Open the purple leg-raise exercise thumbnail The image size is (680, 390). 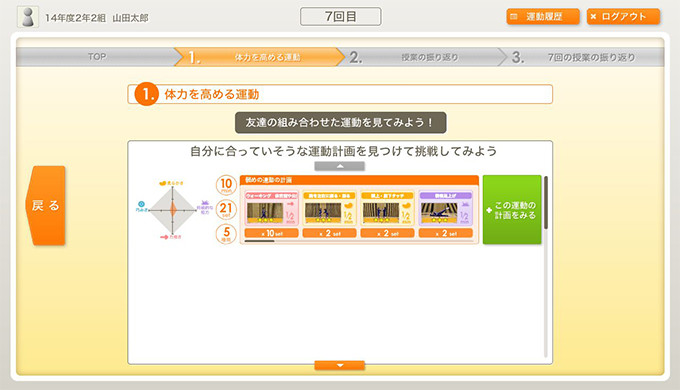(439, 213)
